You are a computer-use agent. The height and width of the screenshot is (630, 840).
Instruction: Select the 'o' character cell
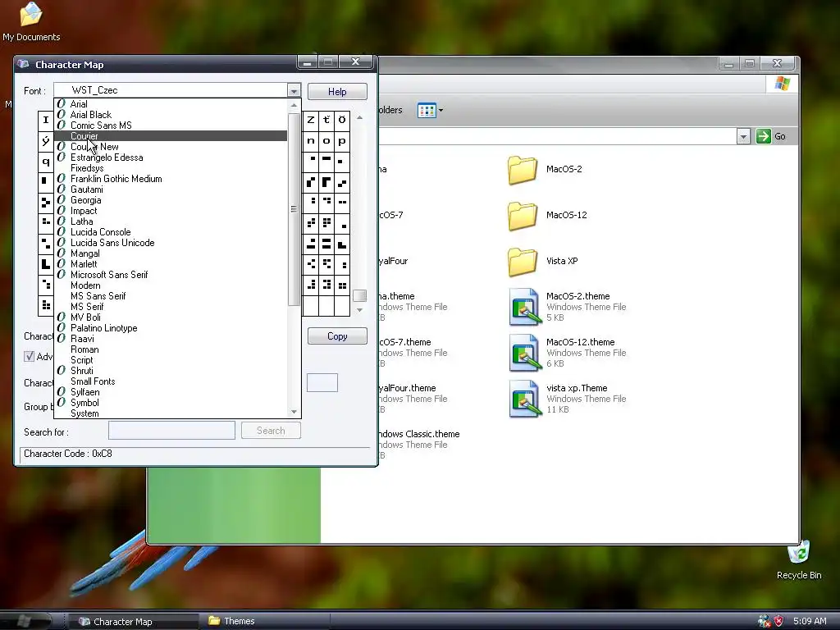coord(326,141)
